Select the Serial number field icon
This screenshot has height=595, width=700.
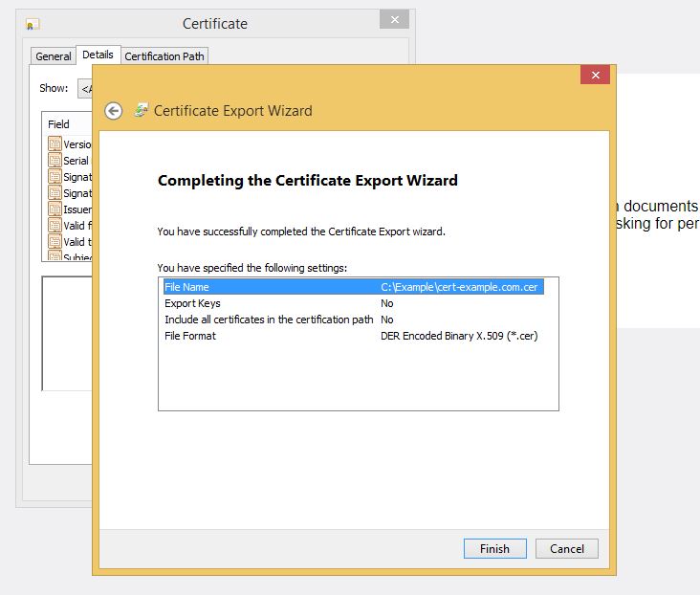tap(55, 161)
